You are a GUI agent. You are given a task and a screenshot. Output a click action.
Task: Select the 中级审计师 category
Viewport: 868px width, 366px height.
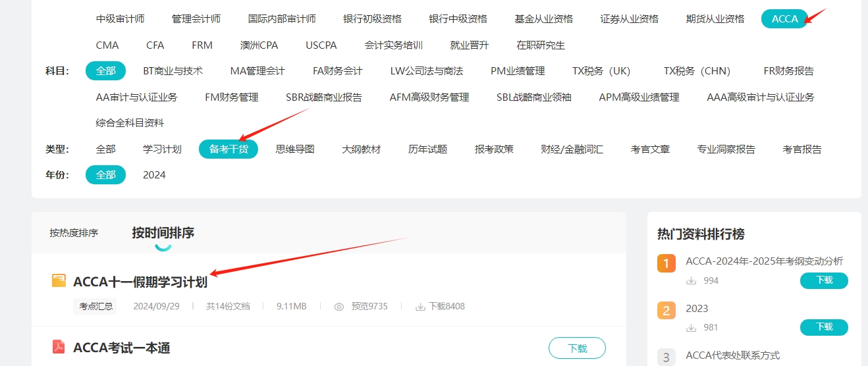(x=120, y=19)
